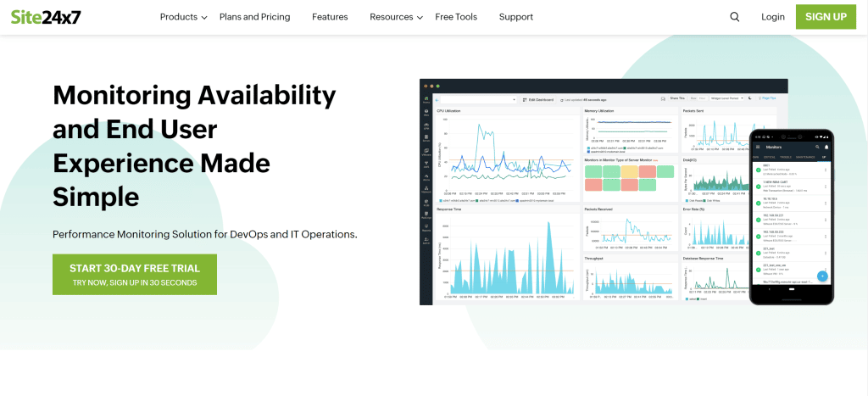Click the CPU Utilization chart title

(x=448, y=111)
